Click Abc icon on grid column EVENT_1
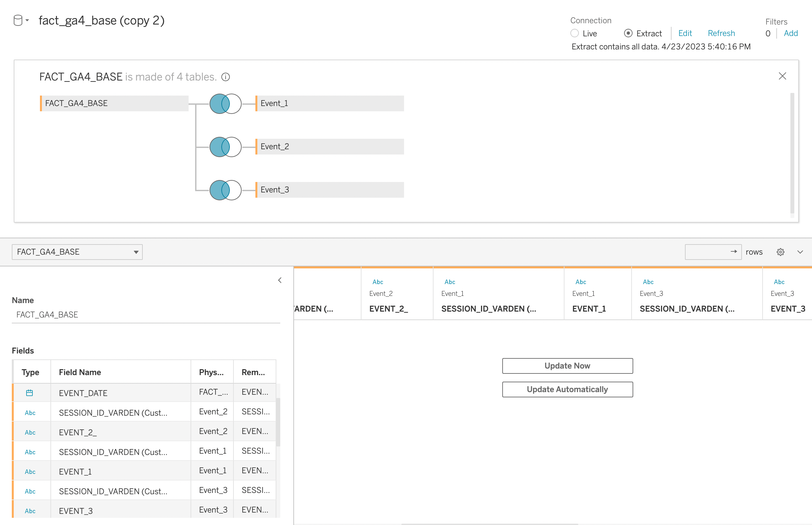Screen dimensions: 812x525 [581, 282]
